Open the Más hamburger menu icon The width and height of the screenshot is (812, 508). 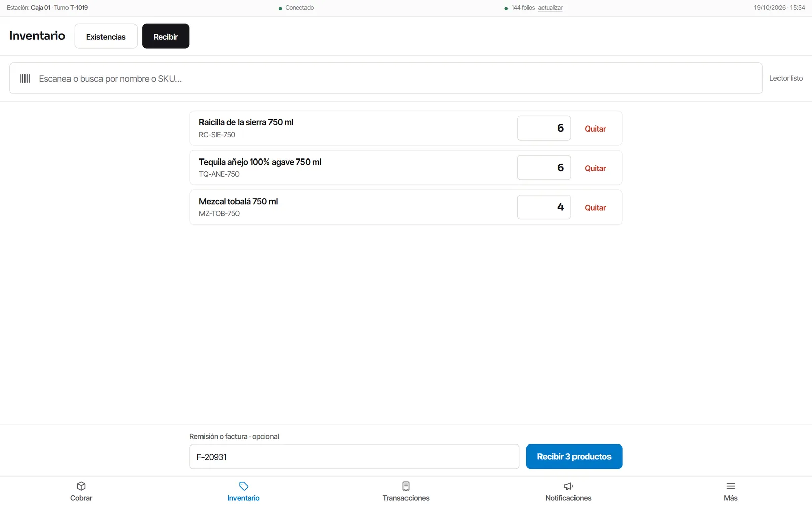coord(731,486)
